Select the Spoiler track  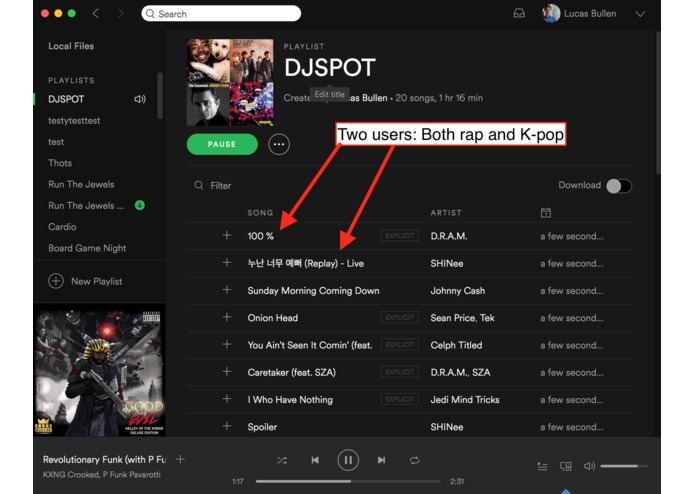pyautogui.click(x=262, y=427)
